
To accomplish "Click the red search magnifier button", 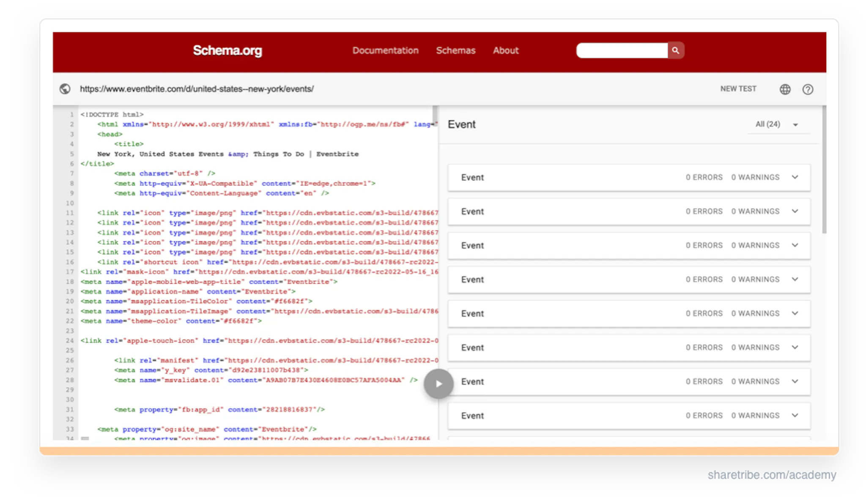I will pyautogui.click(x=675, y=50).
